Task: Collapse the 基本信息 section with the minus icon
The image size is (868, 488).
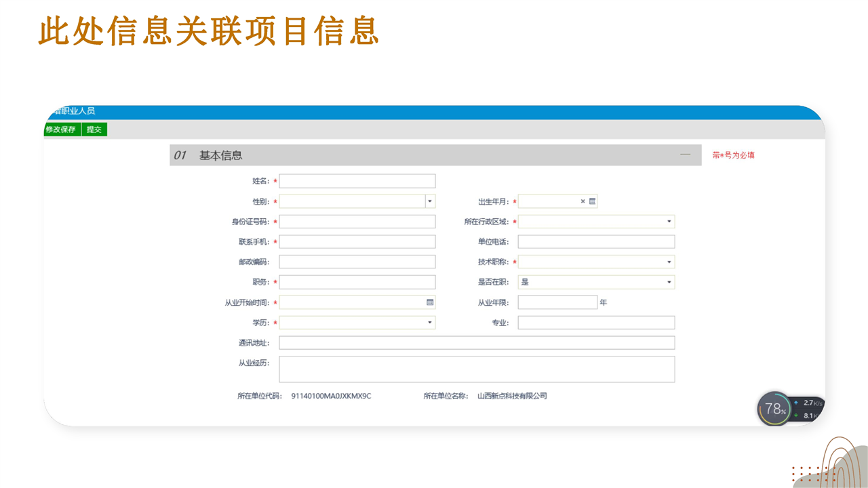Action: (685, 155)
